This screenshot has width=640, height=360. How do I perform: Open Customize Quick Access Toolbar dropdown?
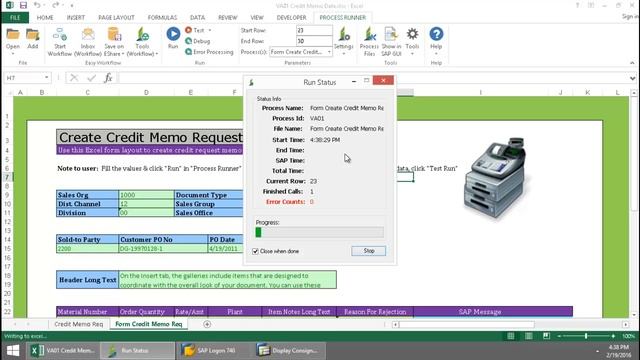(72, 5)
